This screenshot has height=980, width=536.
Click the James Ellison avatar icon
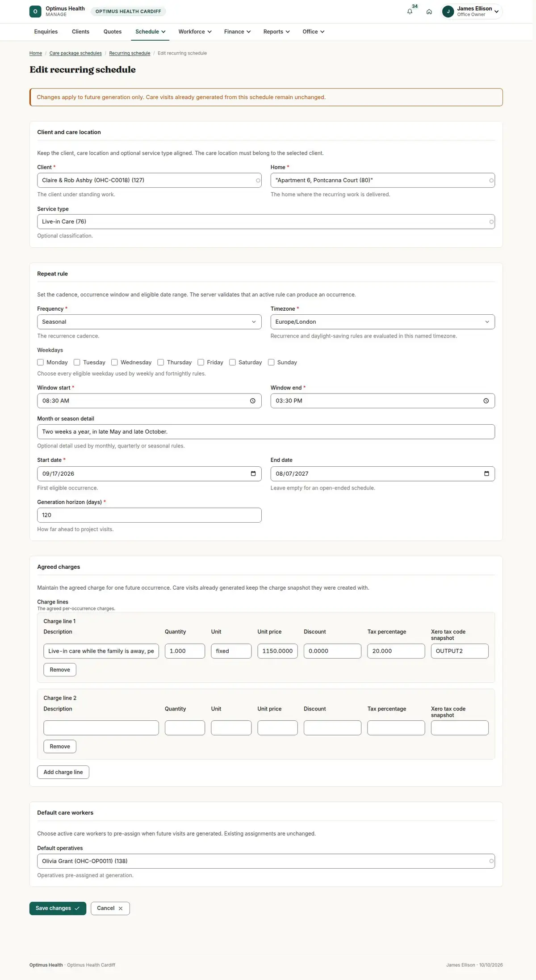tap(448, 12)
